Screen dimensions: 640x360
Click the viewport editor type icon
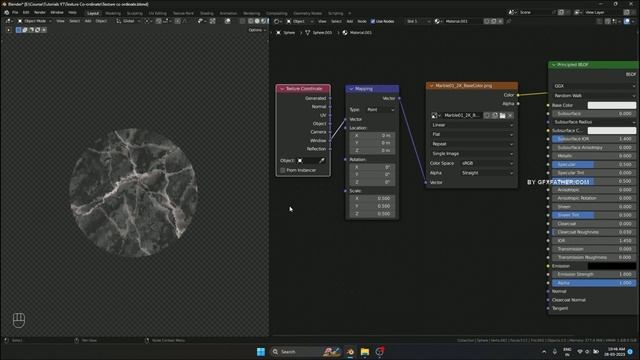[x=8, y=21]
